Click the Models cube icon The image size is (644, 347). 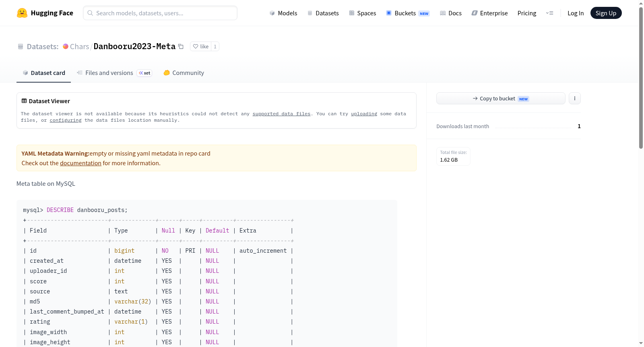272,13
